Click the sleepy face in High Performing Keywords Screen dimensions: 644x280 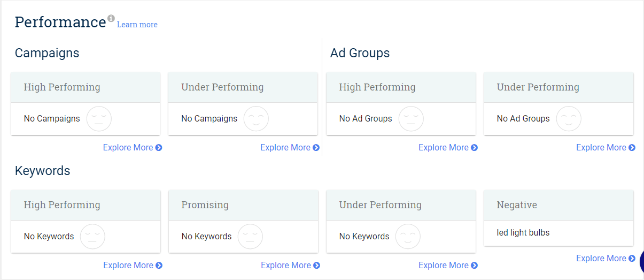[x=92, y=237]
